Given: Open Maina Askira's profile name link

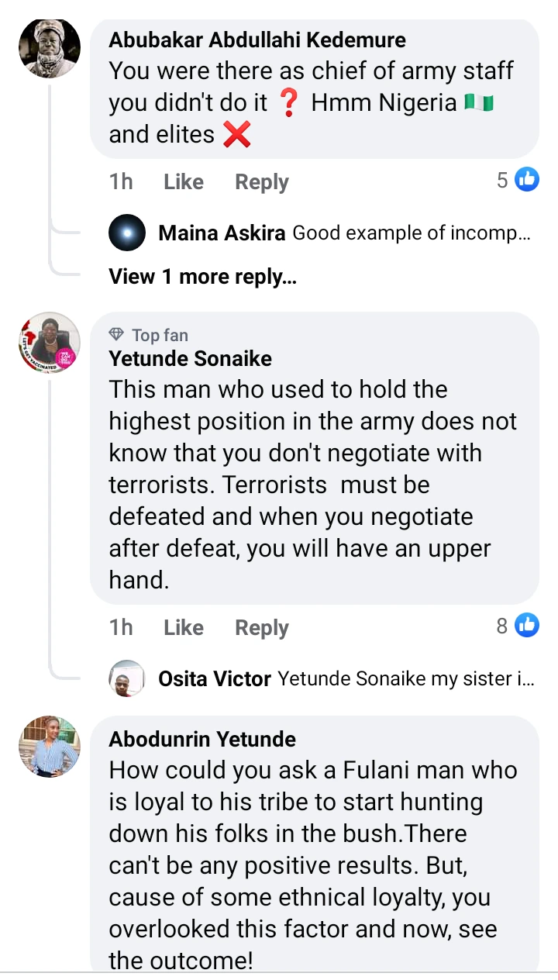Looking at the screenshot, I should coord(222,233).
